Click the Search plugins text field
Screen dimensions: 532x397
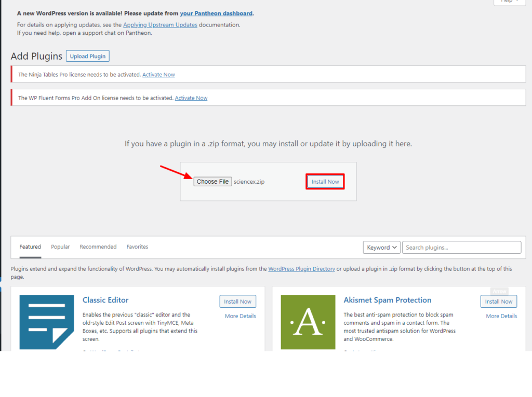(x=461, y=247)
